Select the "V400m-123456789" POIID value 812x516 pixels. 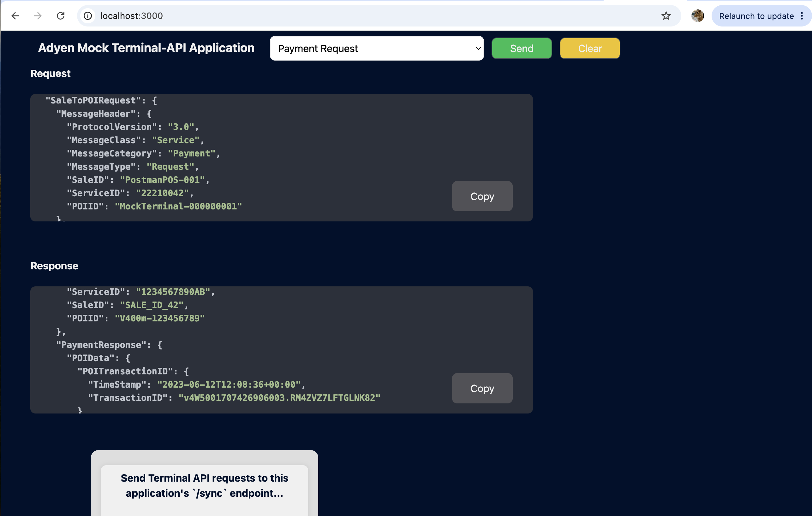tap(160, 318)
